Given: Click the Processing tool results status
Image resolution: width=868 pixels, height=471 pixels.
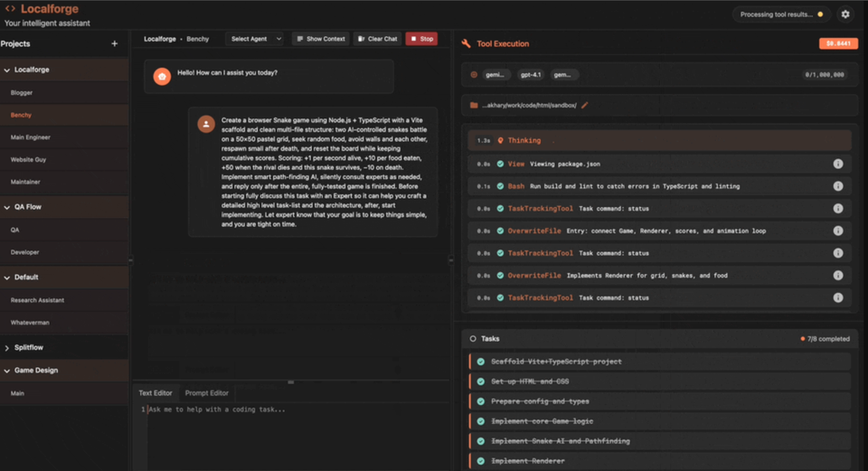Looking at the screenshot, I should click(x=781, y=14).
